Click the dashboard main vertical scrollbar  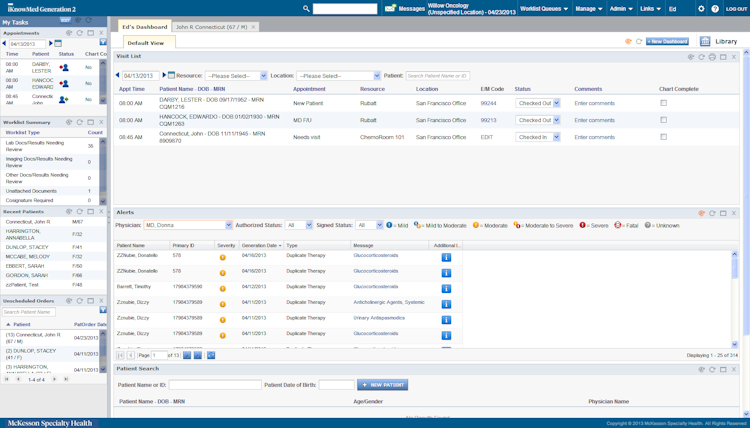(747, 234)
